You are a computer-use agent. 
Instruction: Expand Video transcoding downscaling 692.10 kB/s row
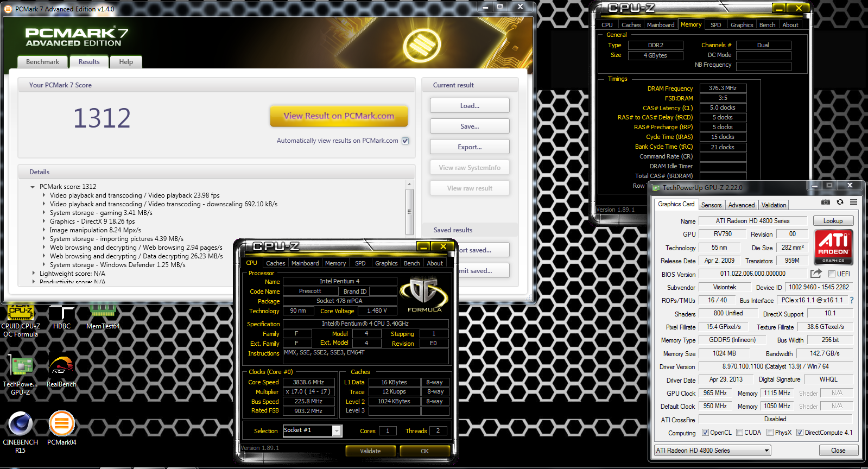pos(44,204)
